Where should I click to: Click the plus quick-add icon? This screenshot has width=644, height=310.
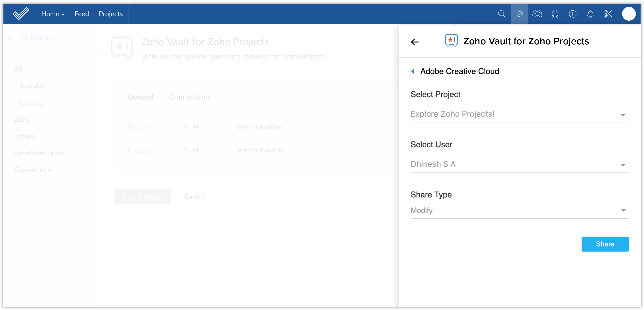pos(572,14)
